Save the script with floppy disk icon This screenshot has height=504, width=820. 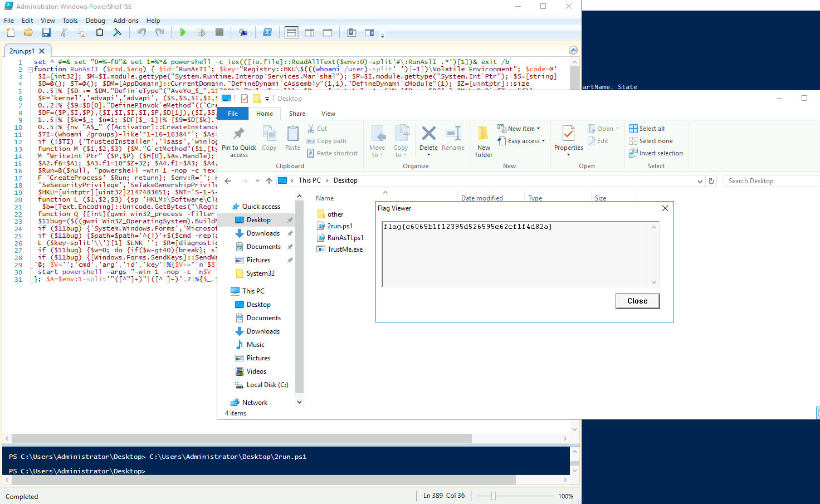coord(46,33)
